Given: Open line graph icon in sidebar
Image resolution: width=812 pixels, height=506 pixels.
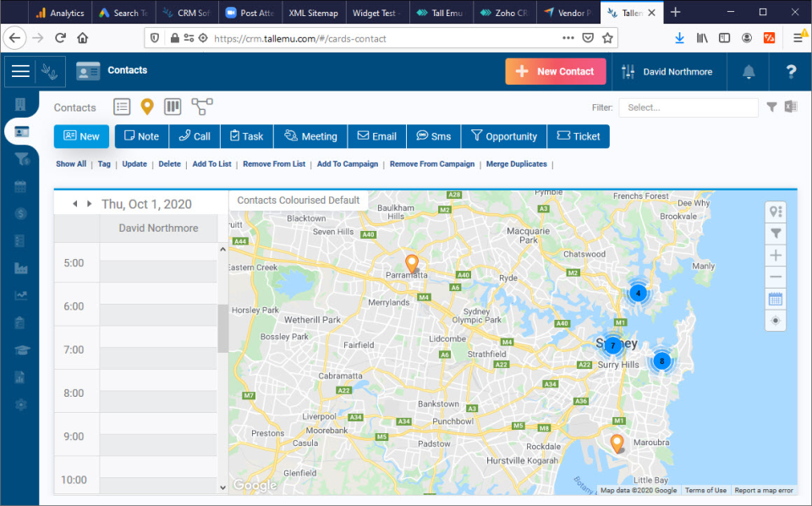Looking at the screenshot, I should point(20,295).
